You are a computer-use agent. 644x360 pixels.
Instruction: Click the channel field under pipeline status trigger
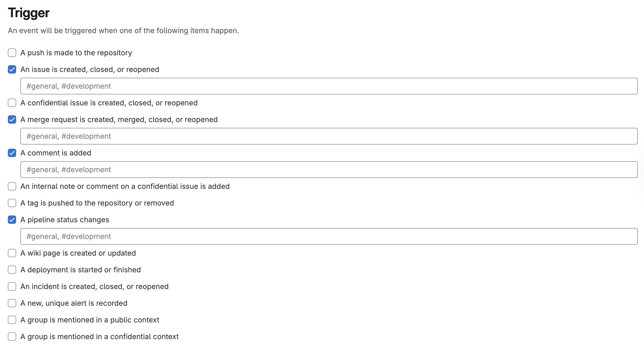tap(329, 236)
